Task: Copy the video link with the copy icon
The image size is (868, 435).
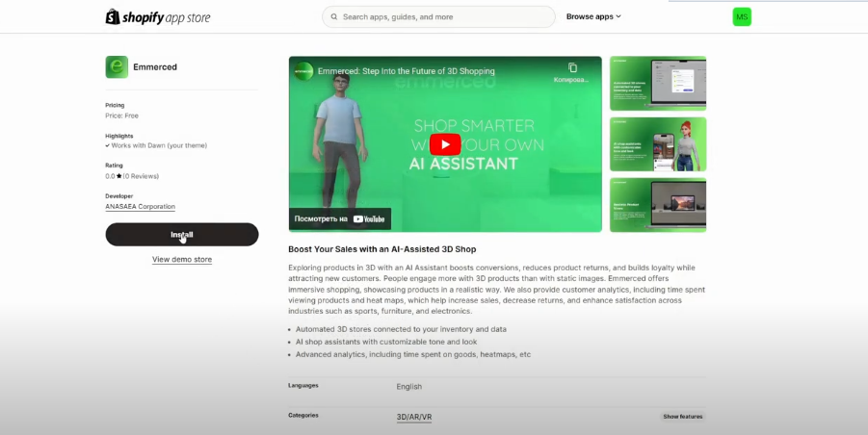Action: (x=572, y=67)
